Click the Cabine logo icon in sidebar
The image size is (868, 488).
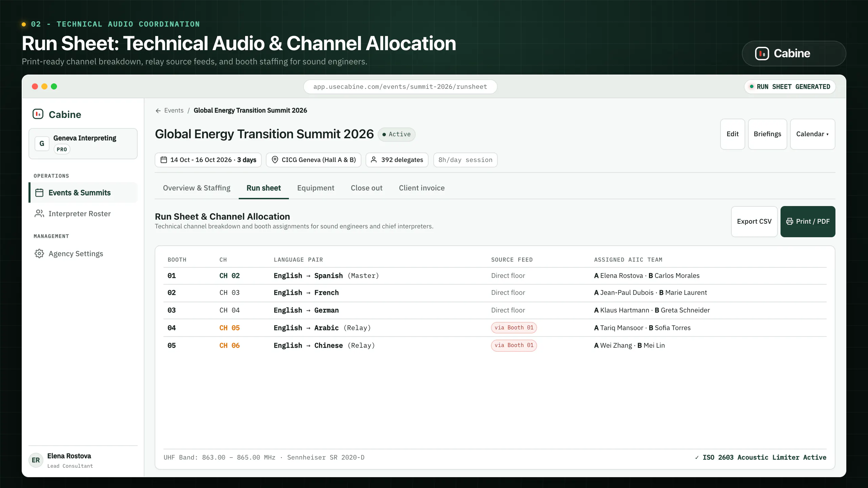[x=38, y=114]
